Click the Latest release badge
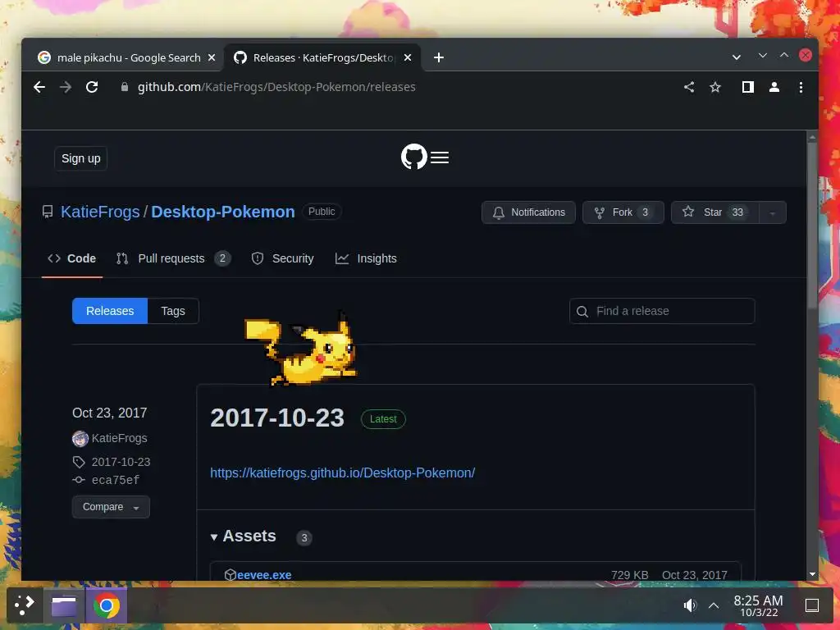This screenshot has height=630, width=840. click(x=383, y=419)
